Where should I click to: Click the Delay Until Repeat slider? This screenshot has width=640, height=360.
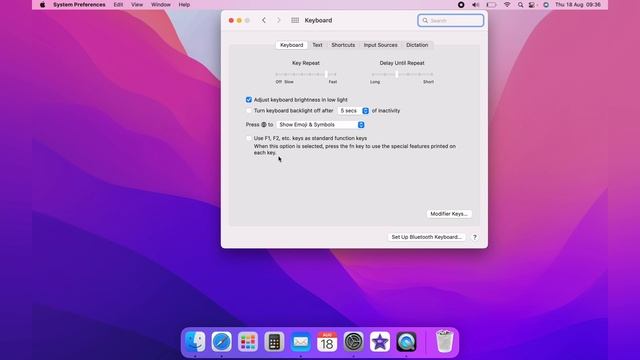click(x=402, y=74)
